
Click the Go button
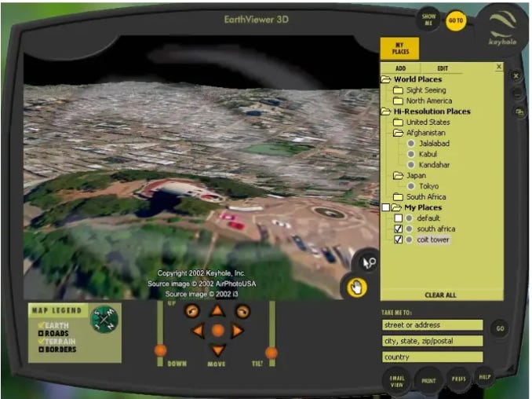500,328
